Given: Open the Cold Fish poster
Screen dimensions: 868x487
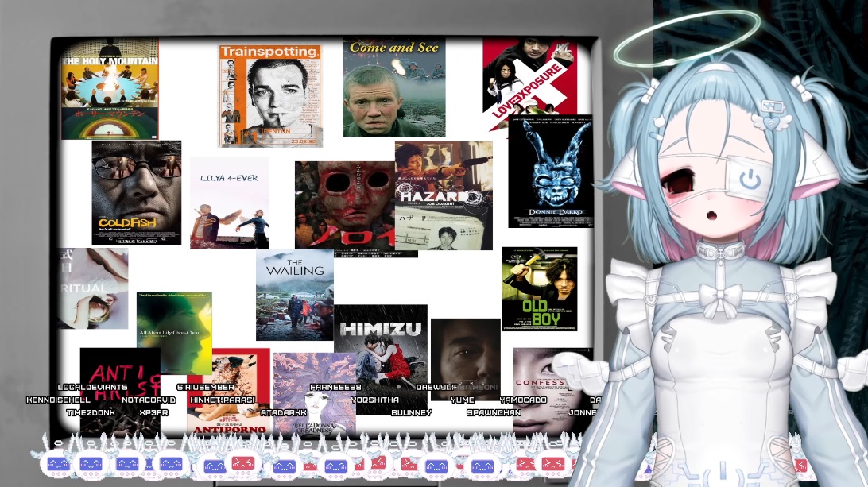Looking at the screenshot, I should [x=137, y=192].
